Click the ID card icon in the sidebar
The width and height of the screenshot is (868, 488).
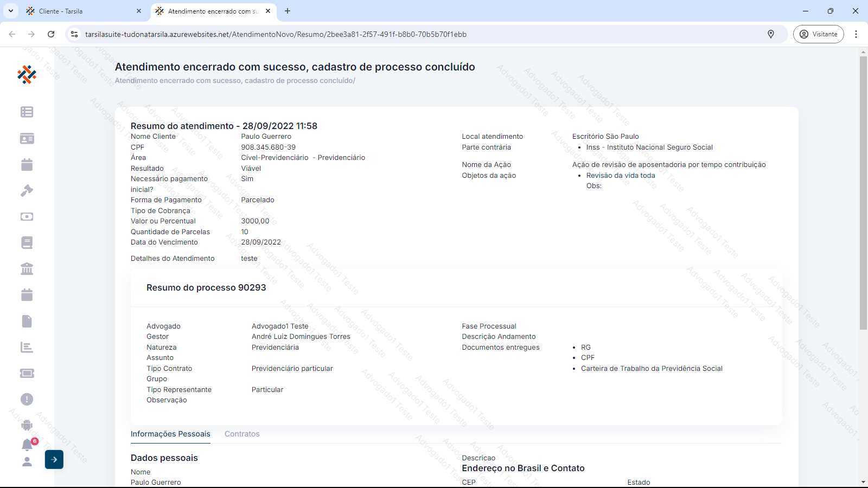pyautogui.click(x=27, y=139)
